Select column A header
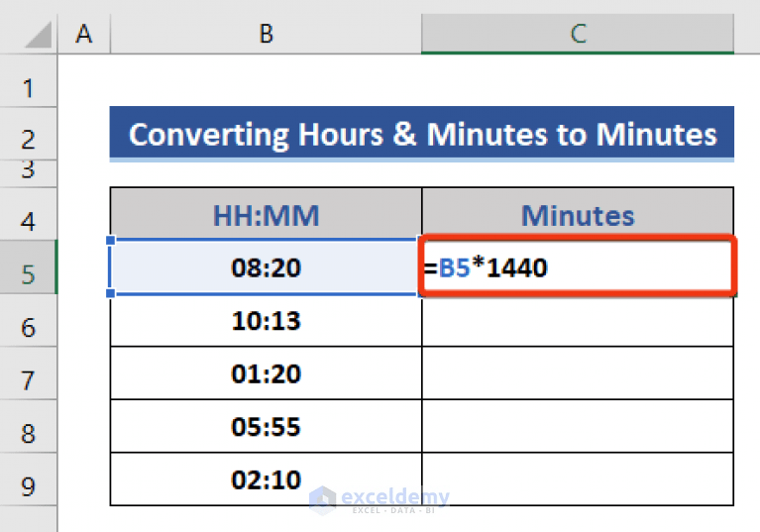The width and height of the screenshot is (760, 532). [x=84, y=34]
